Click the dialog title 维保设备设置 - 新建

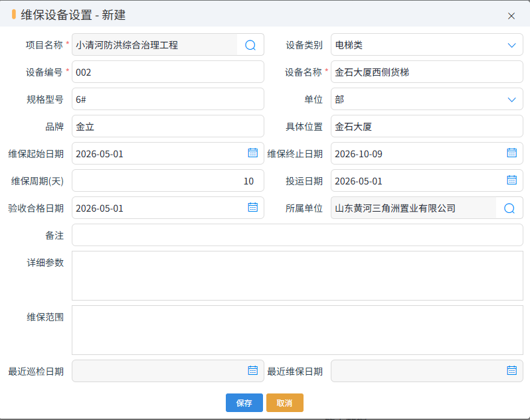pyautogui.click(x=73, y=15)
